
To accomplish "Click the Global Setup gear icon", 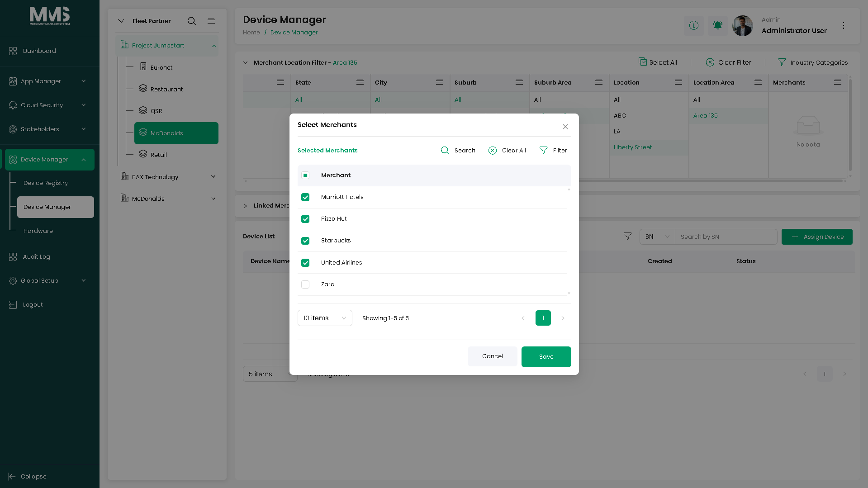I will pos(13,281).
